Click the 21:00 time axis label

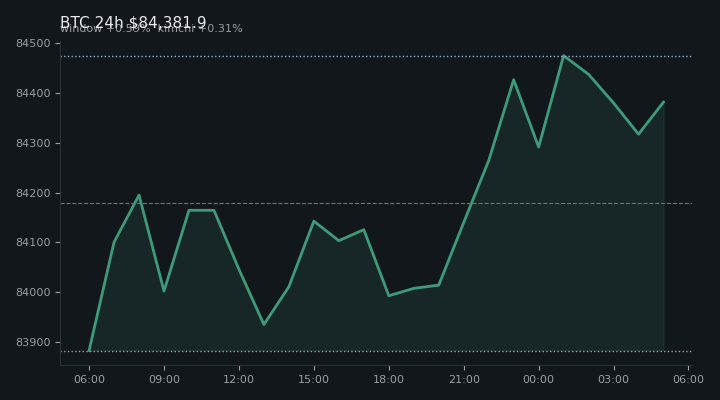click(464, 379)
